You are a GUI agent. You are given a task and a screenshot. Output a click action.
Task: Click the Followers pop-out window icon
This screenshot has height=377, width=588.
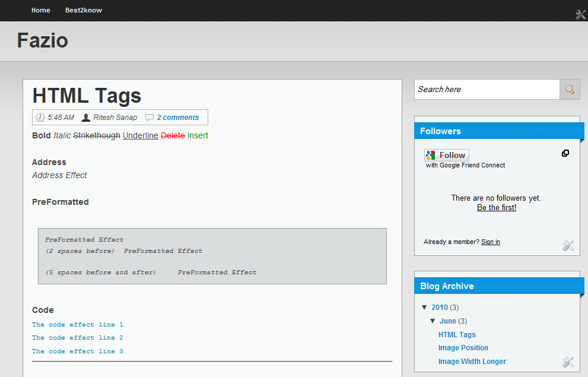coord(565,153)
